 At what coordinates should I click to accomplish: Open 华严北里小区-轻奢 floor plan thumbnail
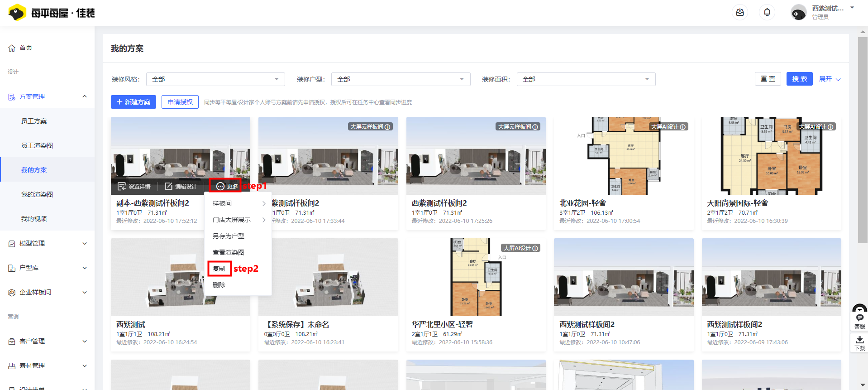476,277
